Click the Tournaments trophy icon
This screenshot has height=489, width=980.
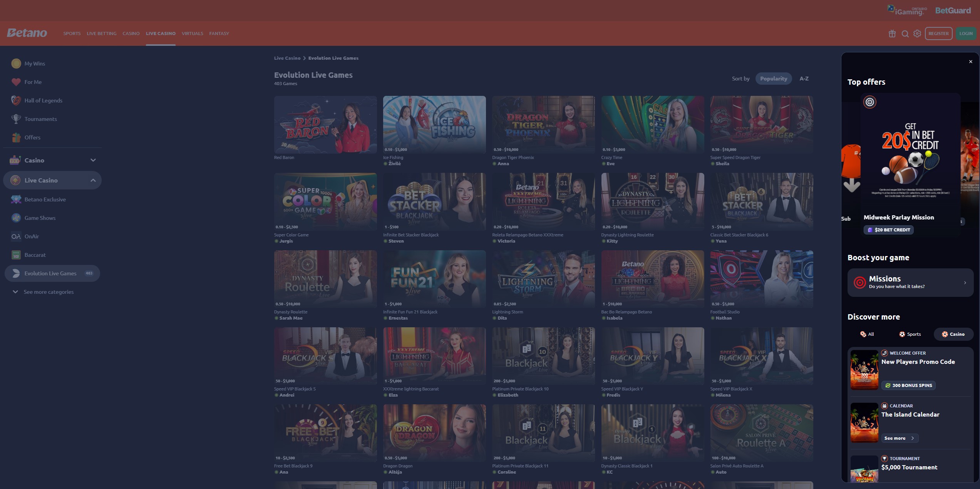pyautogui.click(x=16, y=119)
